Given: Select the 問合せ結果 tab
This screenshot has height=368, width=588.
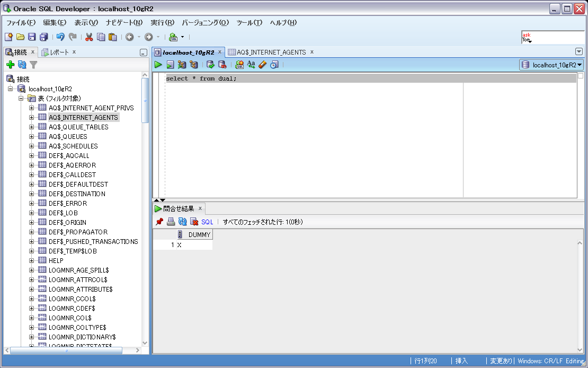Looking at the screenshot, I should (179, 208).
